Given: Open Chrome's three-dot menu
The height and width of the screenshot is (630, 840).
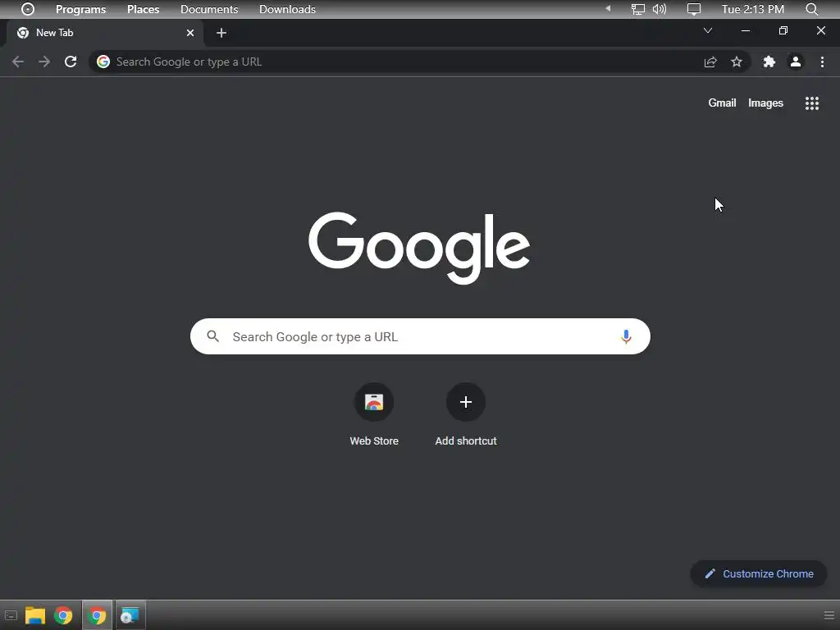Looking at the screenshot, I should [x=822, y=62].
